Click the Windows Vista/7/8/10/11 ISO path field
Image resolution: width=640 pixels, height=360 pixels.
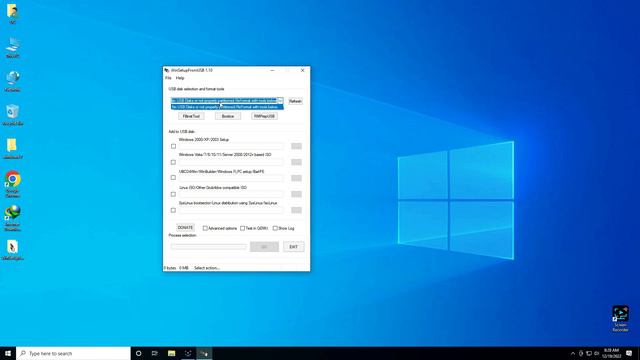231,162
